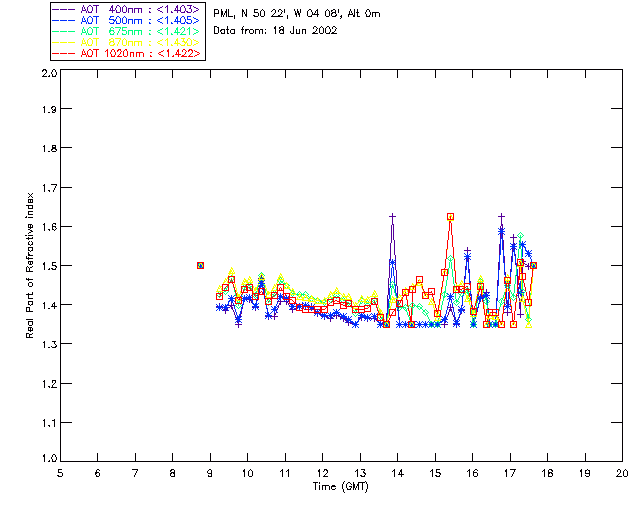Click the x-axis label 16

tap(472, 473)
